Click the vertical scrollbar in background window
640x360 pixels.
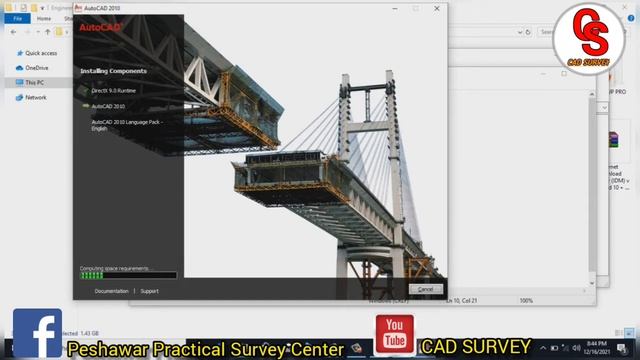coord(592,184)
